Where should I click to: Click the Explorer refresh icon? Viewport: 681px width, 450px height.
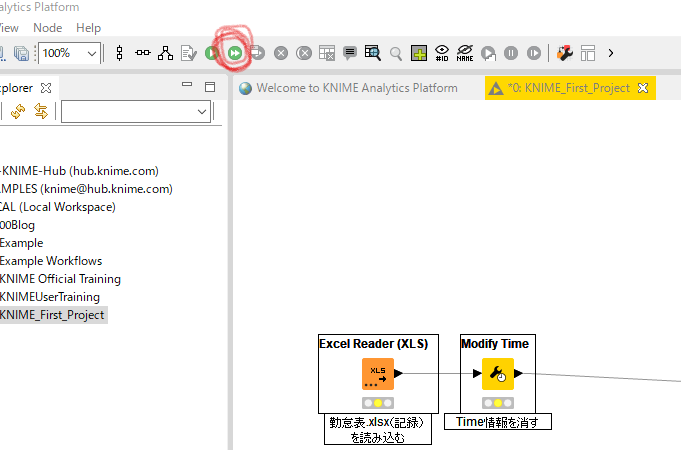(x=18, y=112)
